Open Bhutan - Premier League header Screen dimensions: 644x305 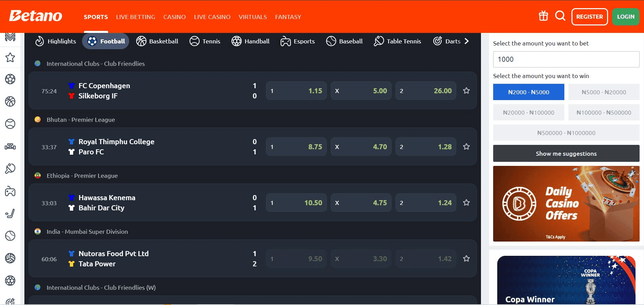[x=81, y=120]
